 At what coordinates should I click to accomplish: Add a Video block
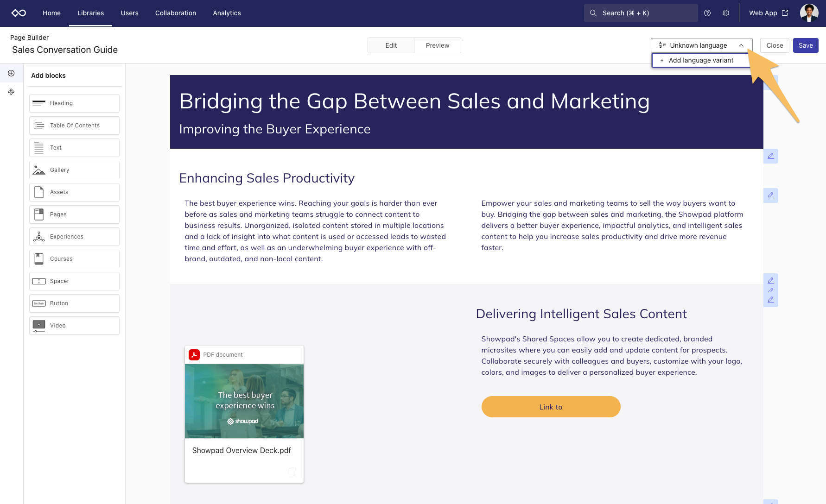(x=74, y=326)
